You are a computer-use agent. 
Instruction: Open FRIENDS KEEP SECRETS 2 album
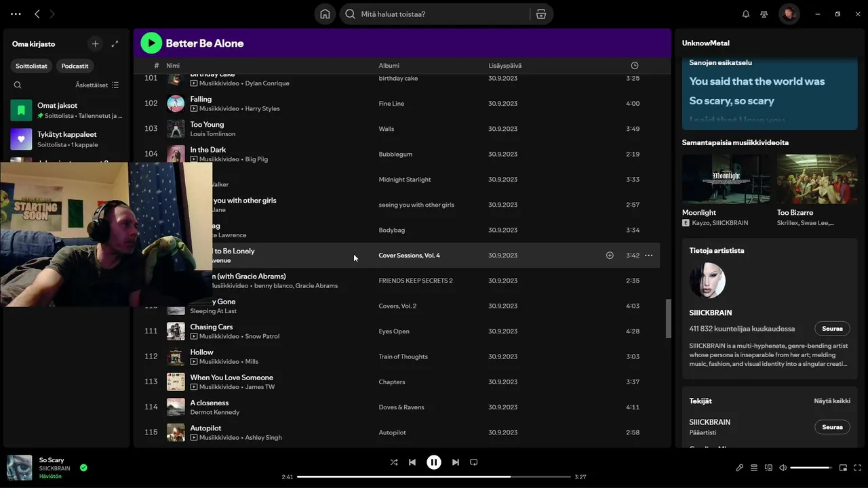pos(416,281)
